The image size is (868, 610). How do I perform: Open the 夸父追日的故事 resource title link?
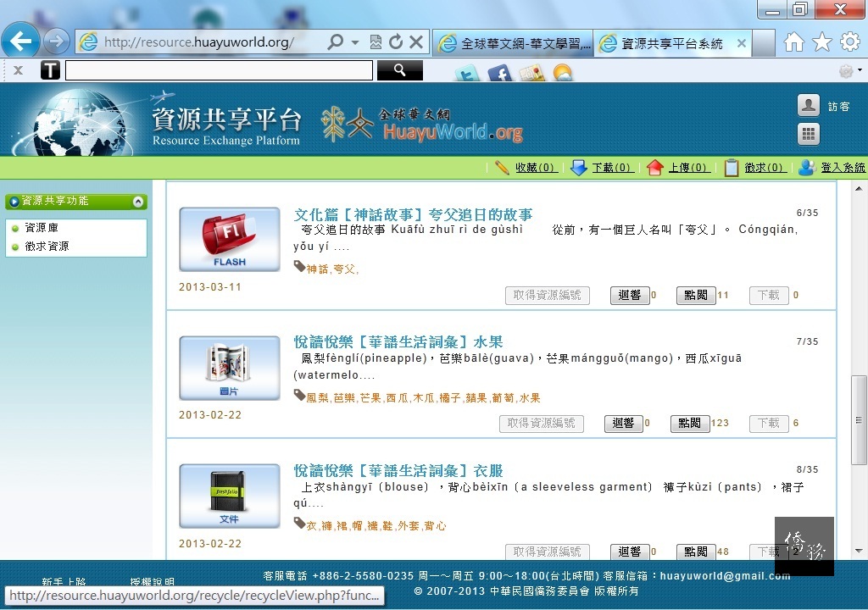[x=413, y=214]
